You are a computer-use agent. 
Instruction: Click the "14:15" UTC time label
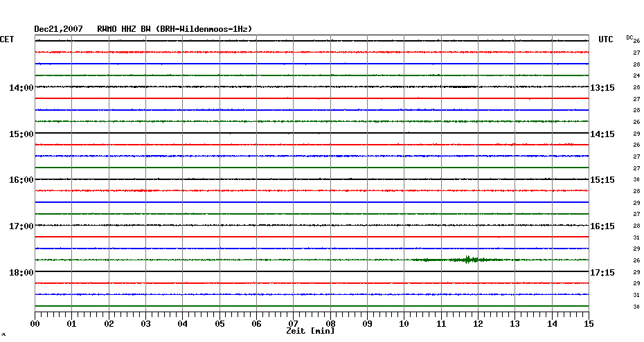click(x=602, y=134)
